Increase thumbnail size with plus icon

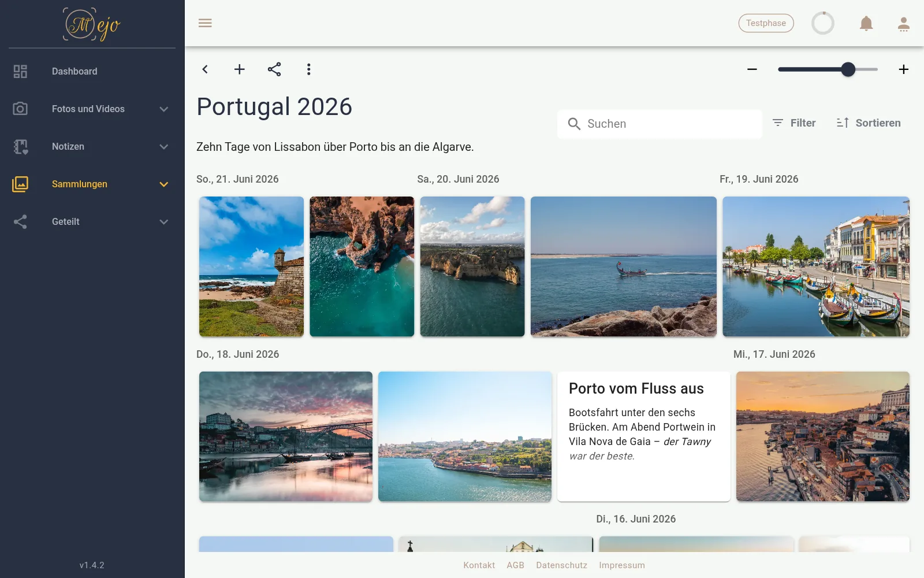904,69
